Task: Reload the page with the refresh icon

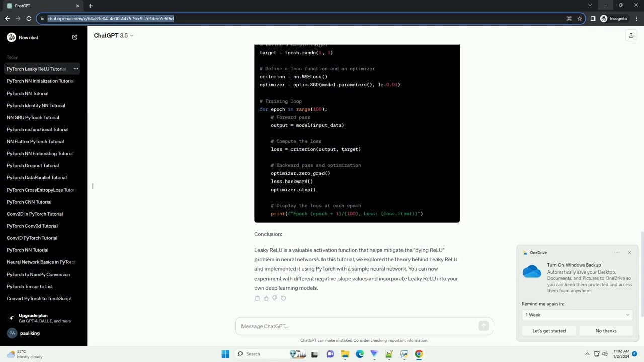Action: 29,19
